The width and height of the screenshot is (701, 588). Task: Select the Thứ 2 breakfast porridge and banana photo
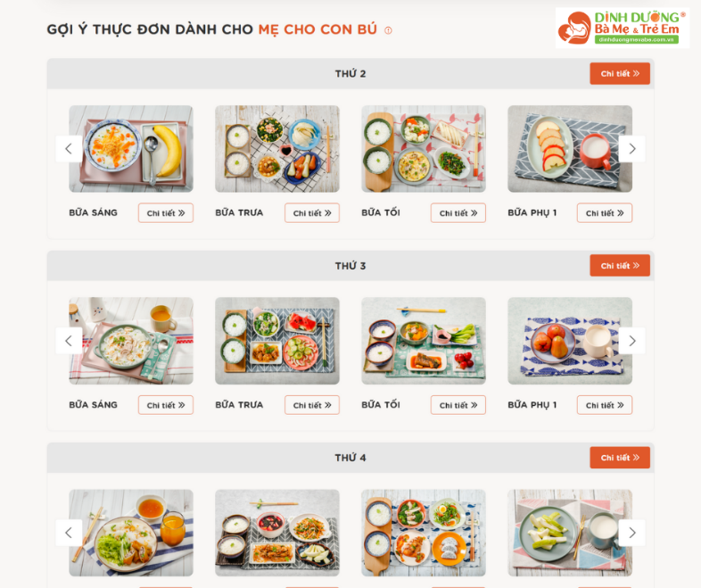pyautogui.click(x=131, y=149)
